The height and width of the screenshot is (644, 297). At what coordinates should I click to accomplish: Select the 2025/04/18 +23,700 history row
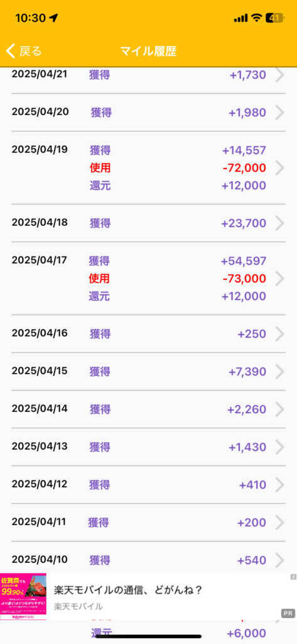click(x=148, y=223)
